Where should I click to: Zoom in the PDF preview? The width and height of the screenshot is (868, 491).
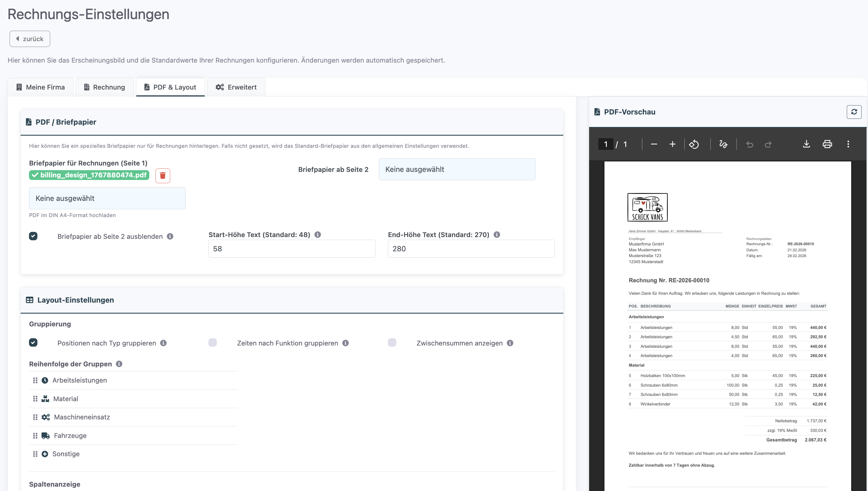click(x=672, y=144)
